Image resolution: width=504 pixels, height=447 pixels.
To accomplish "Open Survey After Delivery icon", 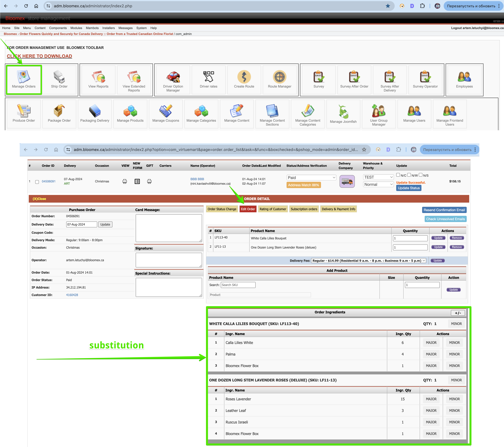I will pyautogui.click(x=390, y=80).
